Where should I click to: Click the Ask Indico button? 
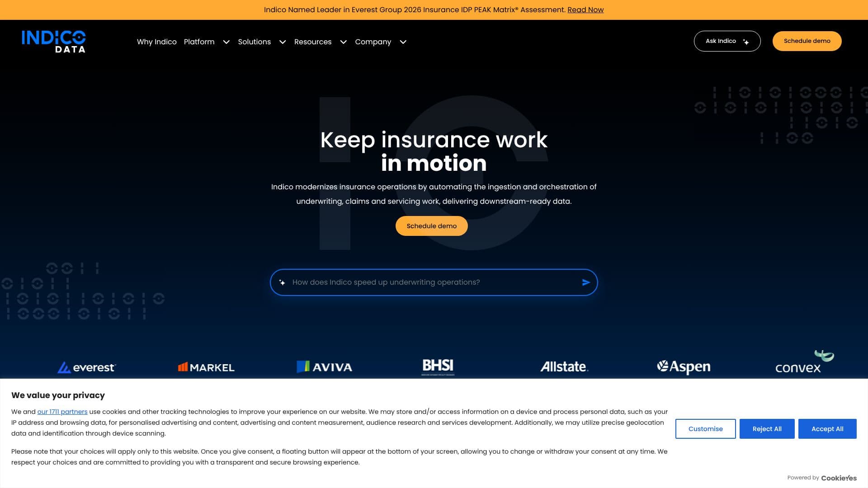[727, 41]
